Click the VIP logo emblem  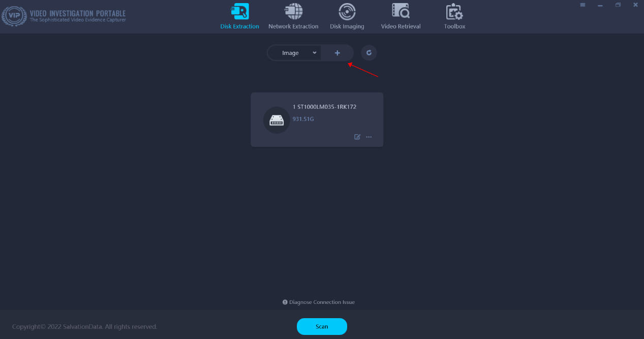[x=14, y=16]
